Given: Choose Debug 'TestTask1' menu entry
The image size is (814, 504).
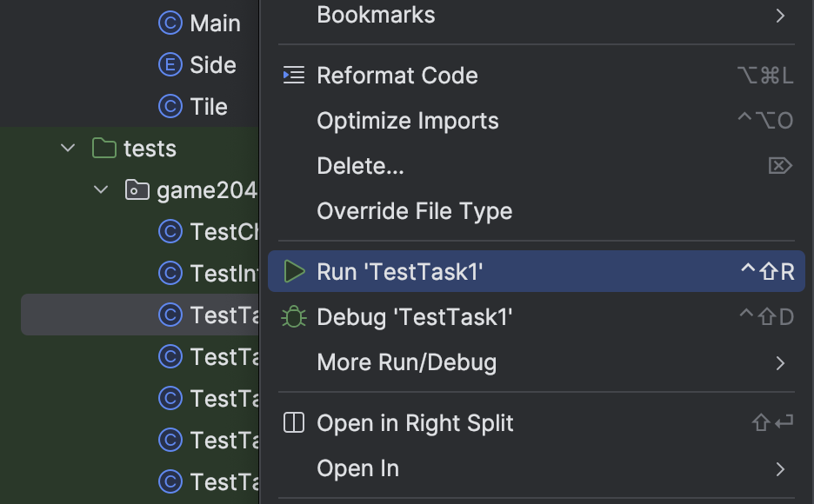Looking at the screenshot, I should click(x=414, y=317).
